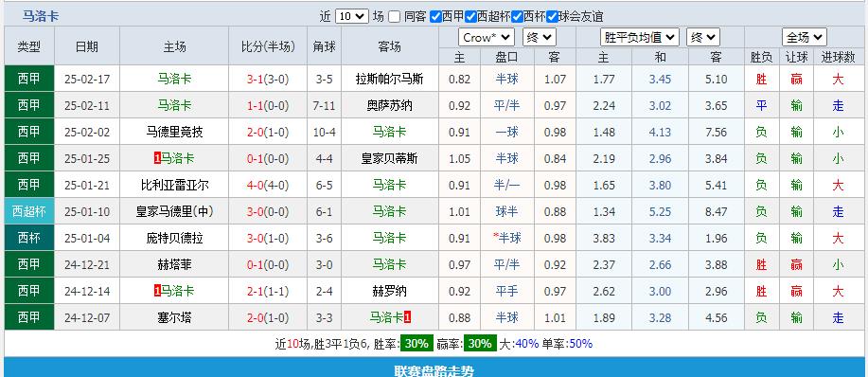Click the 一球 handicap cell

coord(507,133)
